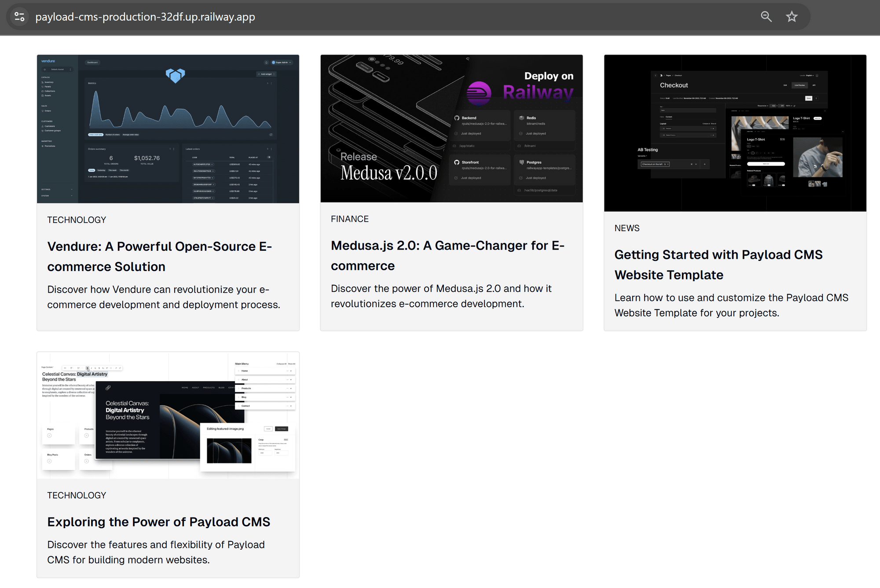Viewport: 880px width, 588px height.
Task: Click TECHNOLOGY label on Vendure article
Action: tap(76, 220)
